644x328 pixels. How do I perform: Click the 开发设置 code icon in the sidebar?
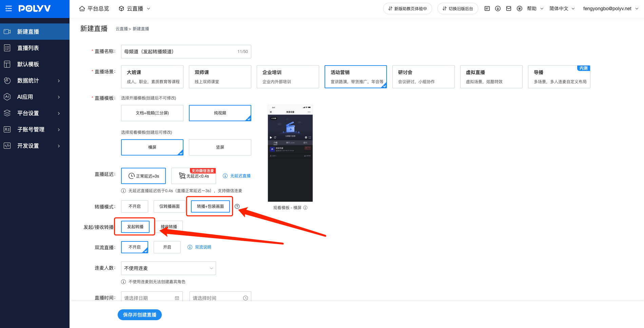click(x=7, y=146)
